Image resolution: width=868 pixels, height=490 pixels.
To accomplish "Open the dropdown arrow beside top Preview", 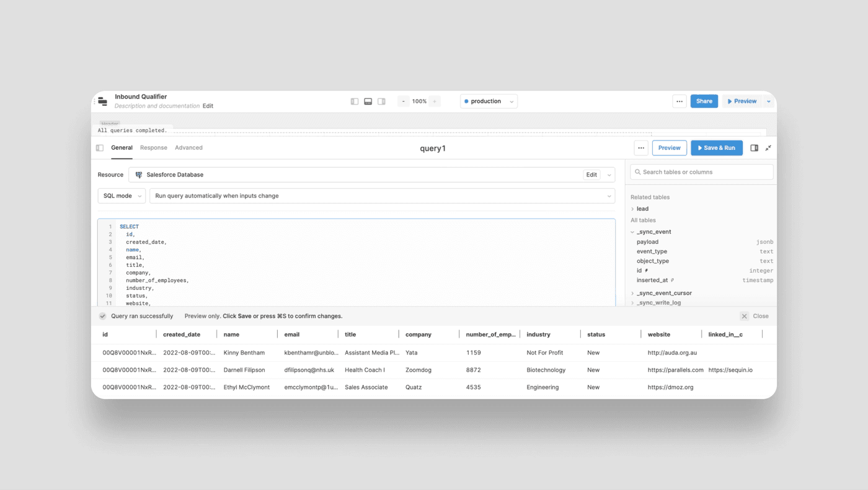I will 769,102.
